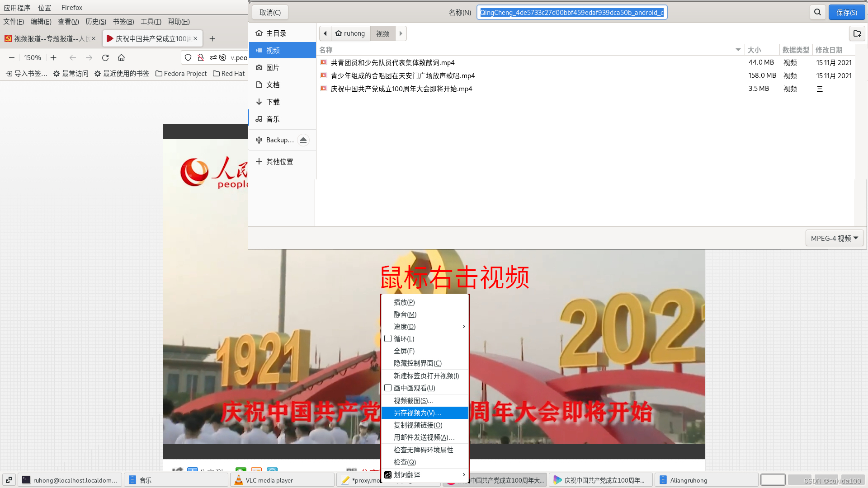The image size is (868, 488).
Task: Click 检查(Q) in the context menu
Action: pos(425,462)
